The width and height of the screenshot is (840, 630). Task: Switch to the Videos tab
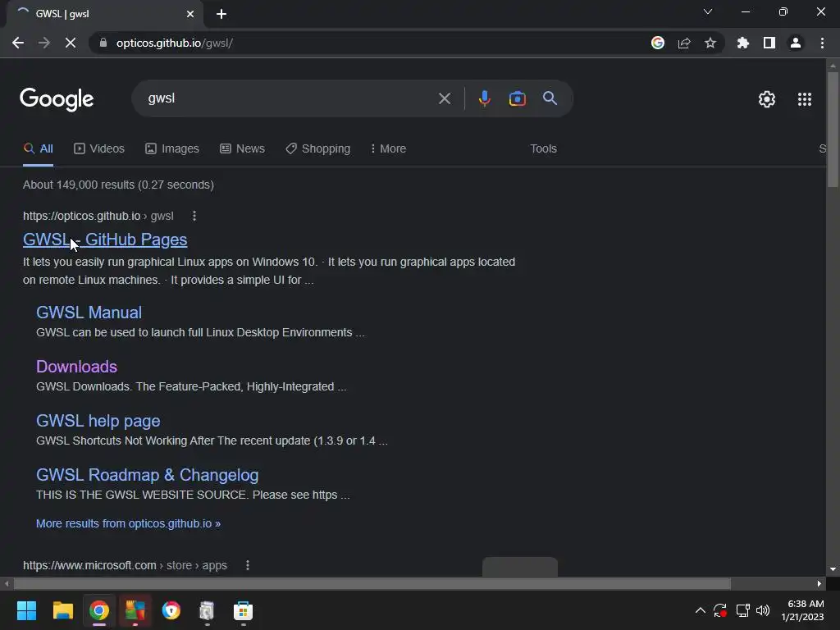[x=99, y=148]
